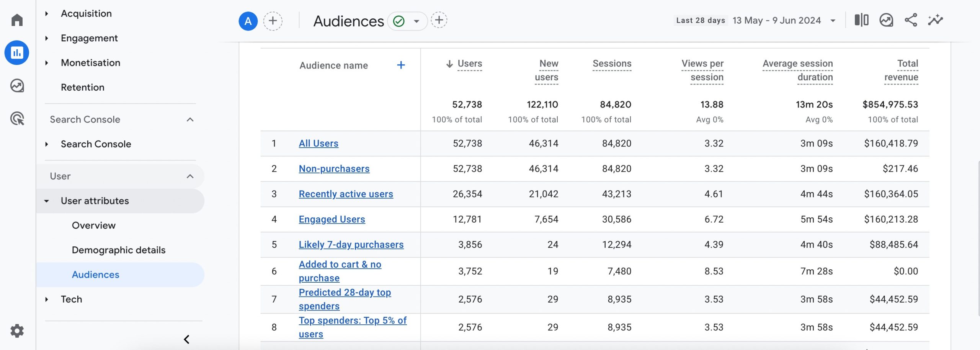
Task: Open Top spenders: Top 5% of users link
Action: pos(353,327)
